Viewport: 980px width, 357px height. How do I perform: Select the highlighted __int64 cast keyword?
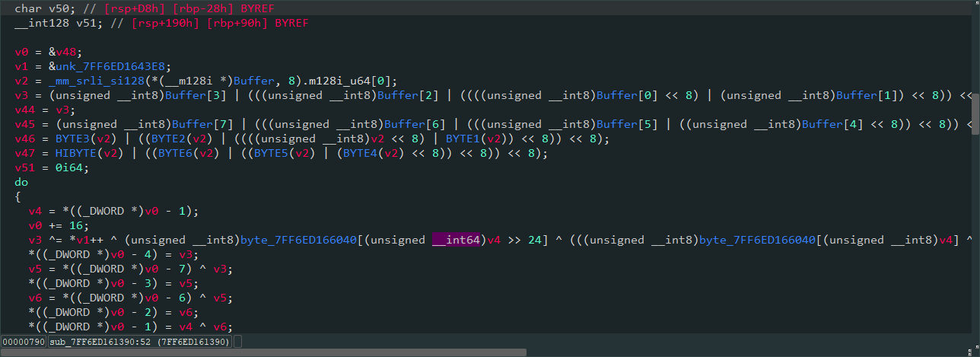455,240
